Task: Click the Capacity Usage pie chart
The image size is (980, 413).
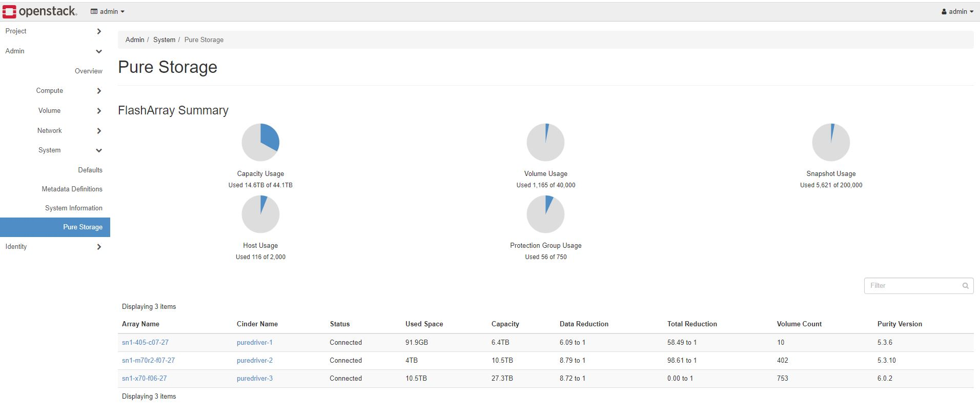Action: click(x=260, y=142)
